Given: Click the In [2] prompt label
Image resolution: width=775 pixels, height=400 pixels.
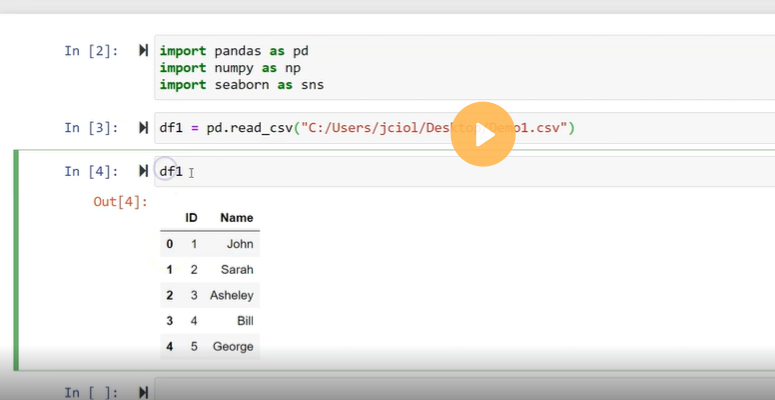Looking at the screenshot, I should pos(91,50).
